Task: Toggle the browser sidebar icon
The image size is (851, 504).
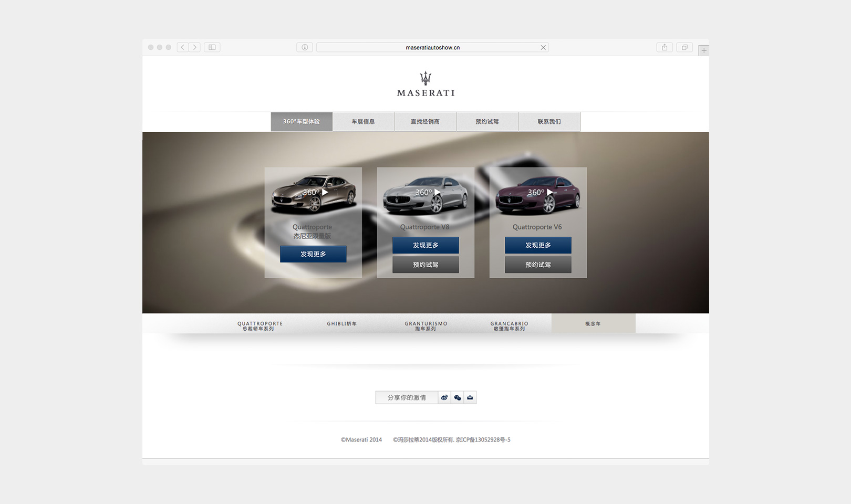Action: 212,47
